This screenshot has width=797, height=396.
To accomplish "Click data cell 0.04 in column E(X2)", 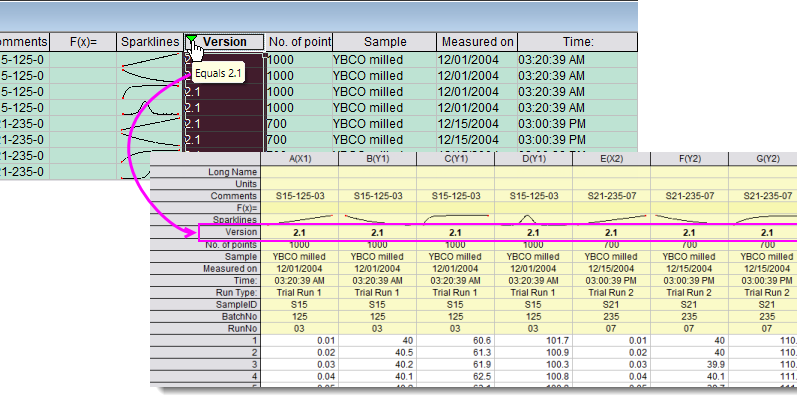I will 611,377.
